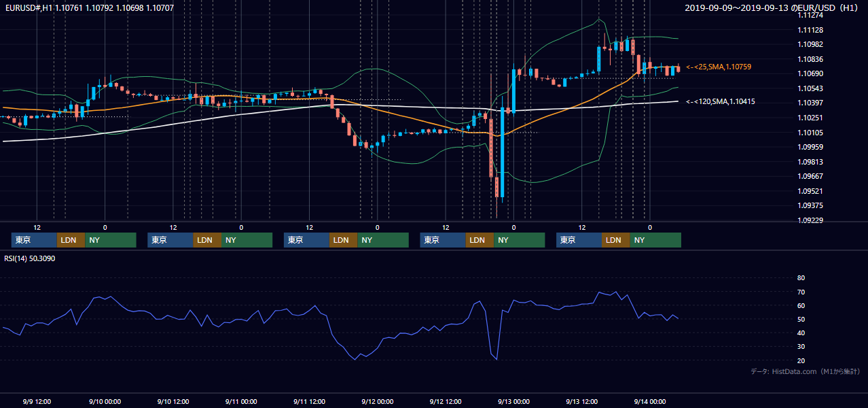Click the 9/9 12:00 time axis label
The image size is (868, 408).
[37, 401]
